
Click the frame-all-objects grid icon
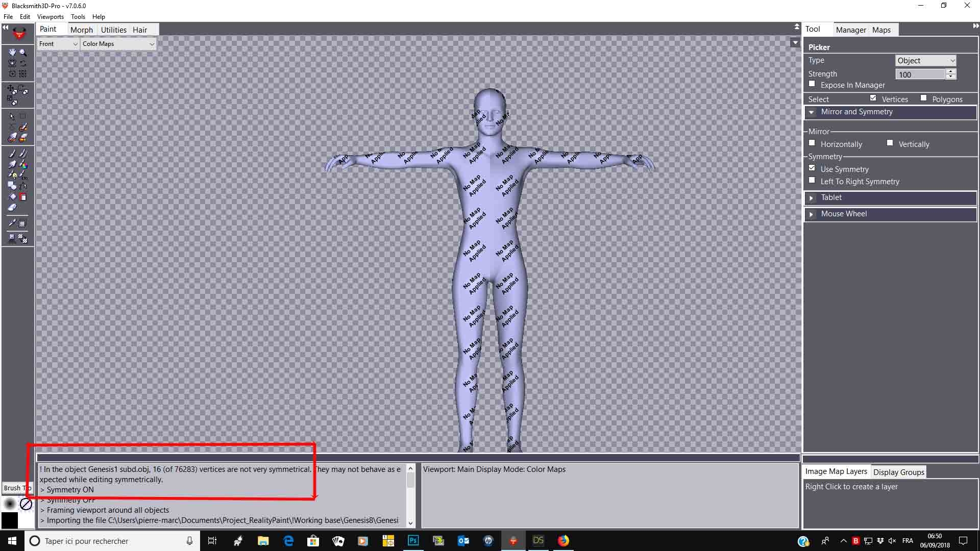point(23,74)
